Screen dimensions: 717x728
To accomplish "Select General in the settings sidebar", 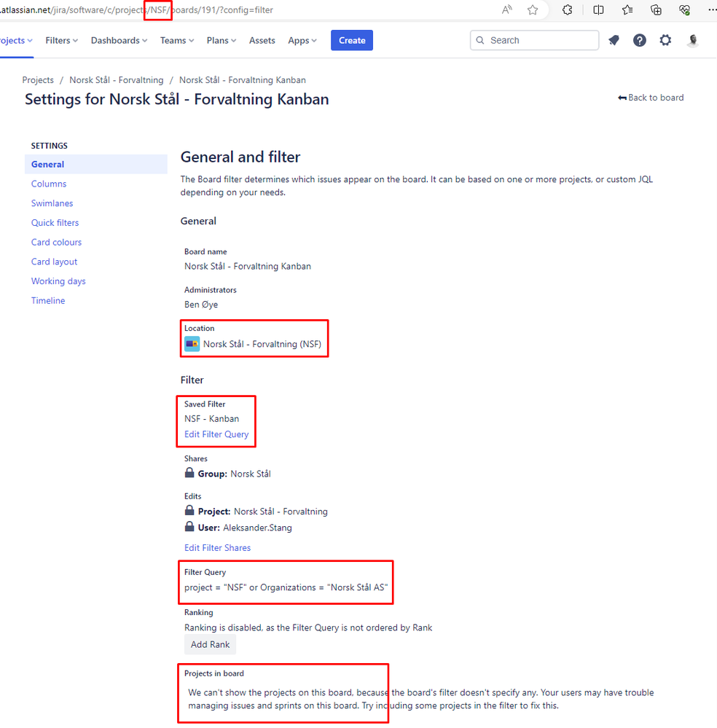I will [95, 165].
